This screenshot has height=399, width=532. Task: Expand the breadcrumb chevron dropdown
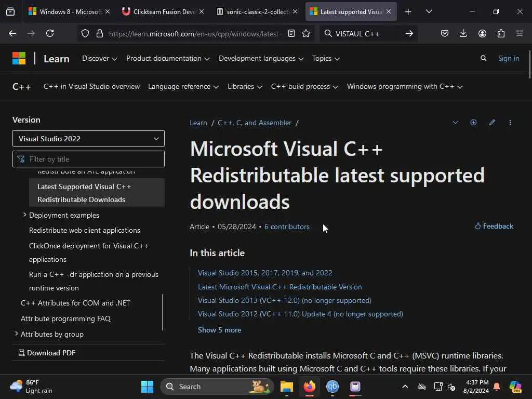tap(455, 123)
